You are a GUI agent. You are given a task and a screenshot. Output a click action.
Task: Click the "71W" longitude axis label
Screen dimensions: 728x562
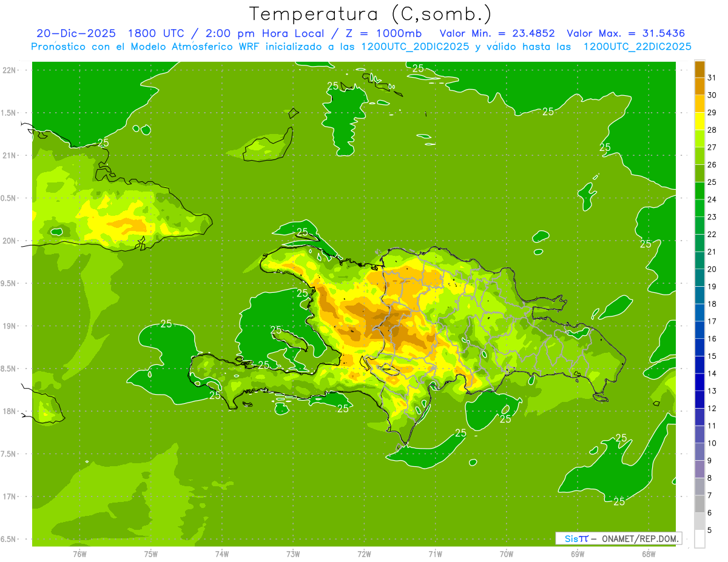click(435, 554)
